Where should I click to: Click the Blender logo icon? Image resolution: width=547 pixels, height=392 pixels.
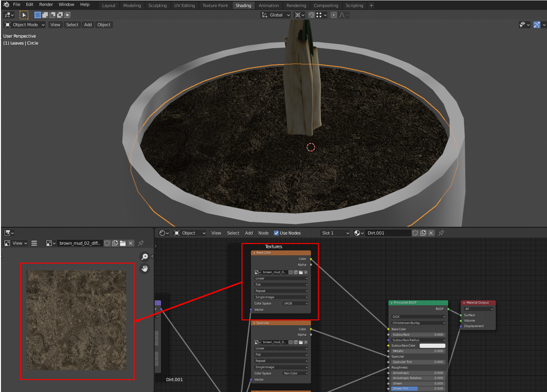click(6, 5)
